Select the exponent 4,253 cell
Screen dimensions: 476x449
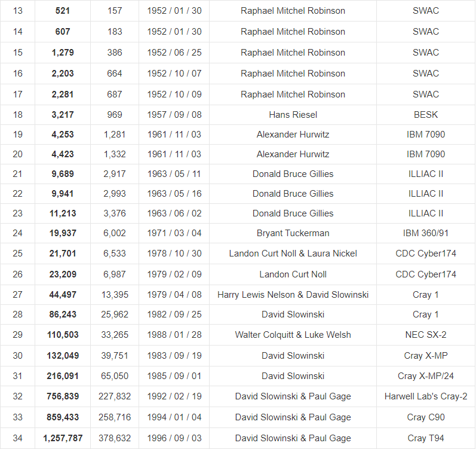[x=63, y=135]
